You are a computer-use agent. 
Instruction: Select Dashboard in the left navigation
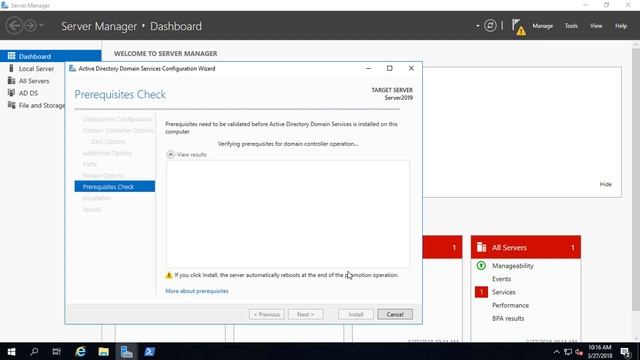[51, 56]
